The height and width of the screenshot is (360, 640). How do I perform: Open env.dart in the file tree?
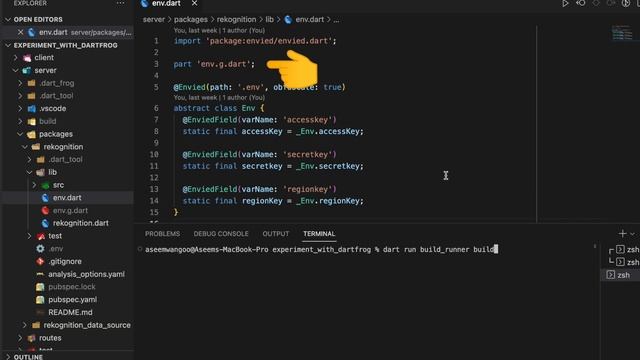tap(67, 198)
